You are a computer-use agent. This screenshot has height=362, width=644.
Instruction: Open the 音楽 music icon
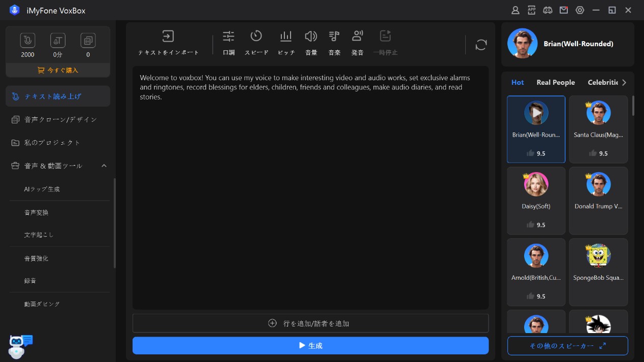click(334, 36)
